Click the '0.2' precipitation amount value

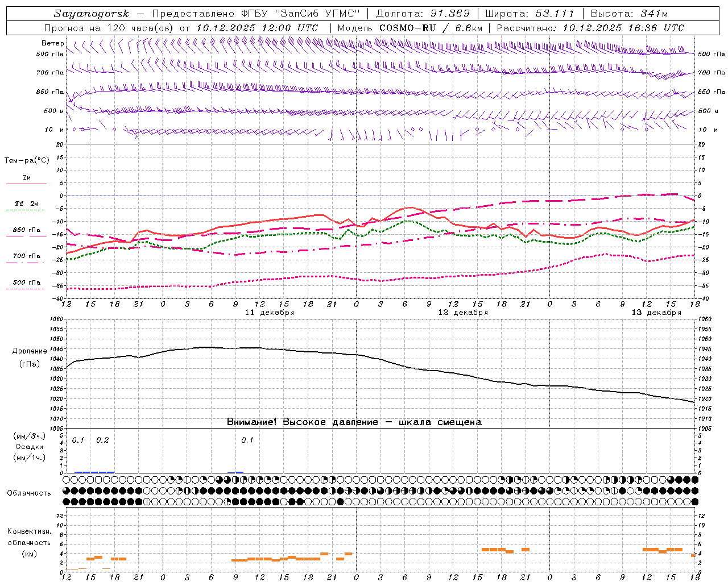click(102, 440)
